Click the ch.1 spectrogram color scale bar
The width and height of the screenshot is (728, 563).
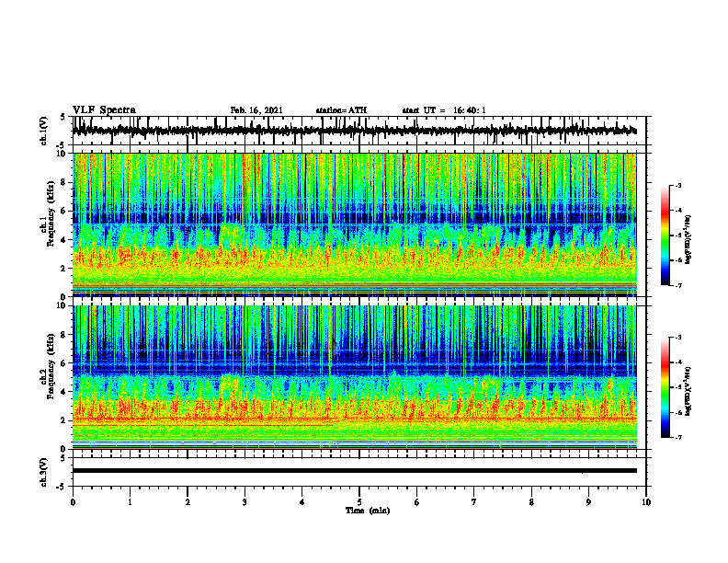(x=665, y=236)
